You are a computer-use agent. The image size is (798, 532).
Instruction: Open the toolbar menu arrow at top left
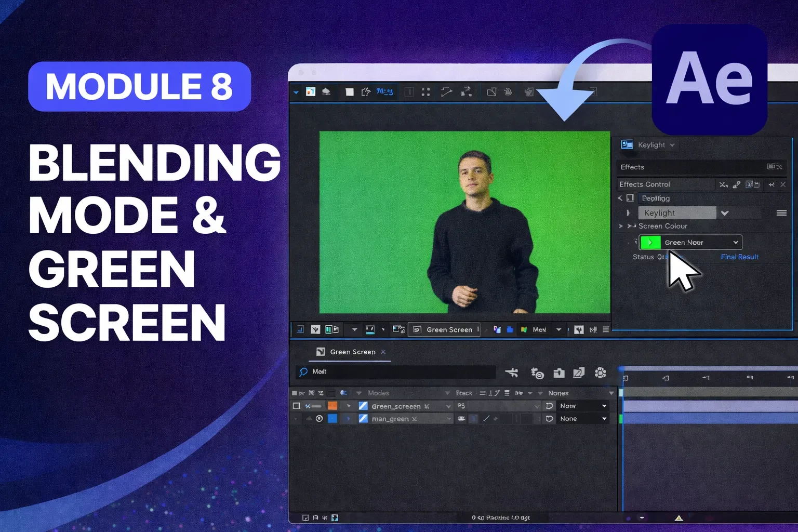[296, 92]
